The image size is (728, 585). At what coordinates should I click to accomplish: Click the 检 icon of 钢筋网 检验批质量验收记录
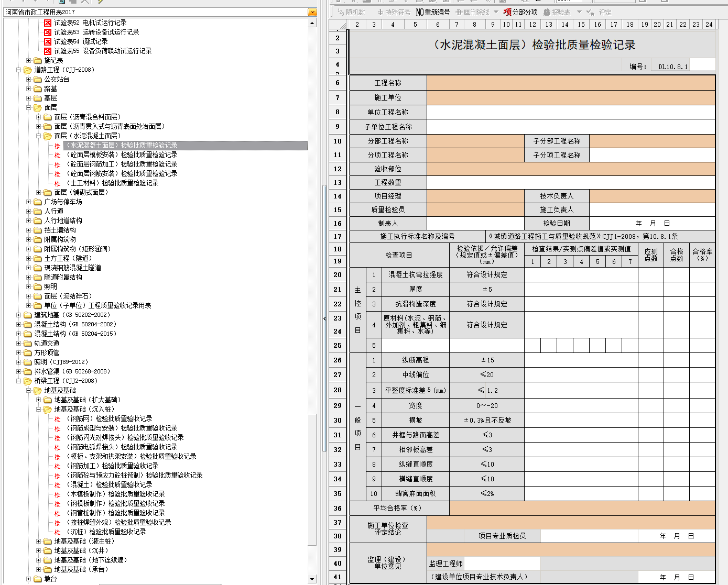coord(58,419)
